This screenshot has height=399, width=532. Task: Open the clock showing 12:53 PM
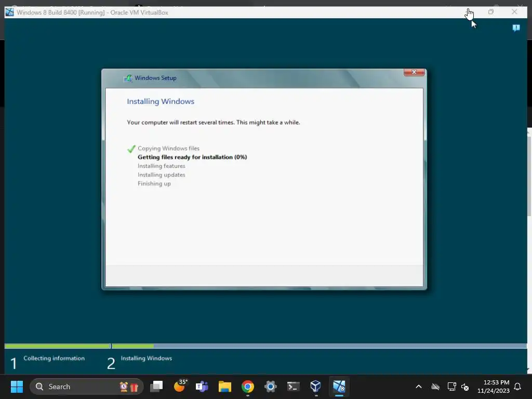[494, 387]
